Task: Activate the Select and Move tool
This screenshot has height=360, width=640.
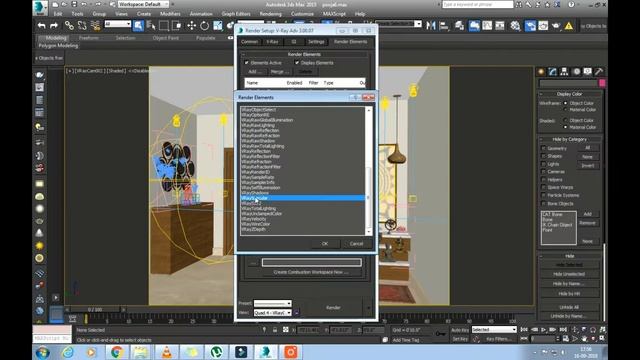Action: coord(191,26)
